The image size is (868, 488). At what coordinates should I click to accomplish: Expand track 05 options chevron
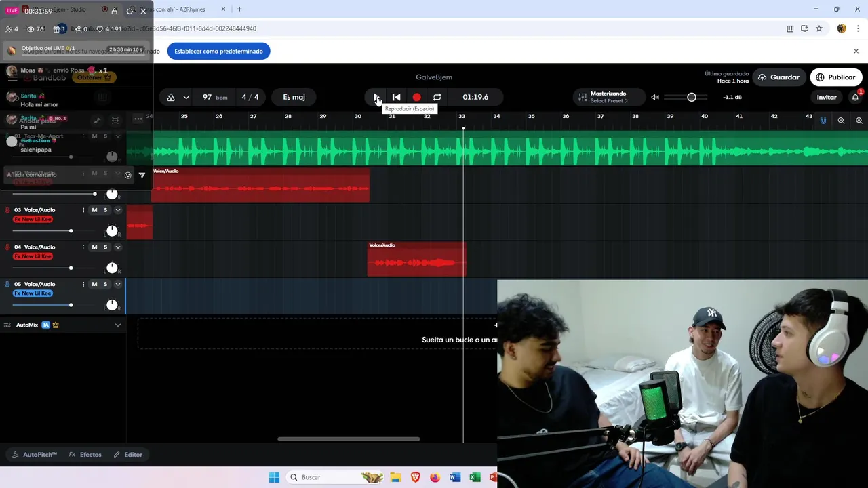117,284
